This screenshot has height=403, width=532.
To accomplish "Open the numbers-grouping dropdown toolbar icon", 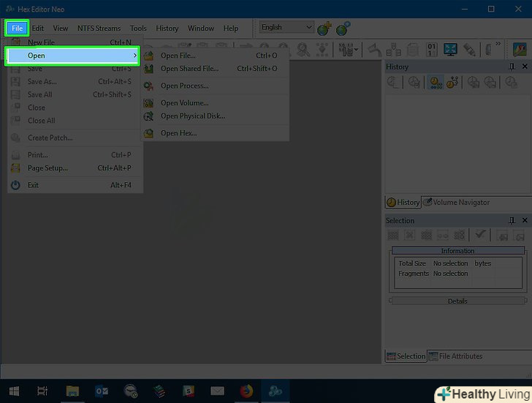I will [348, 50].
